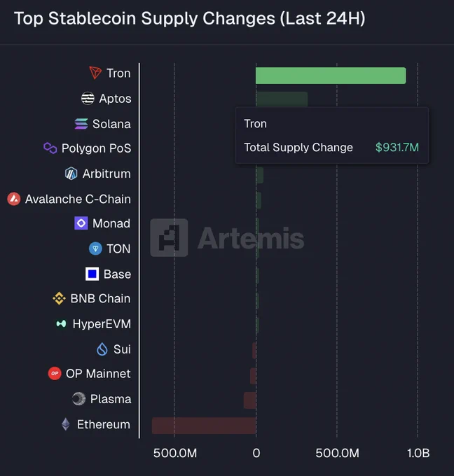Click the Artemis watermark logo

227,238
